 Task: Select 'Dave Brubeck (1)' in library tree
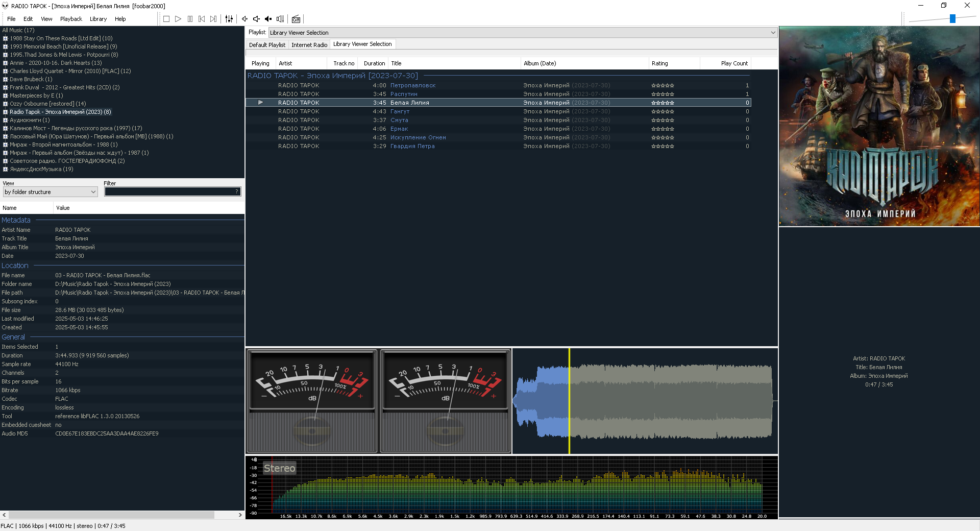point(31,79)
